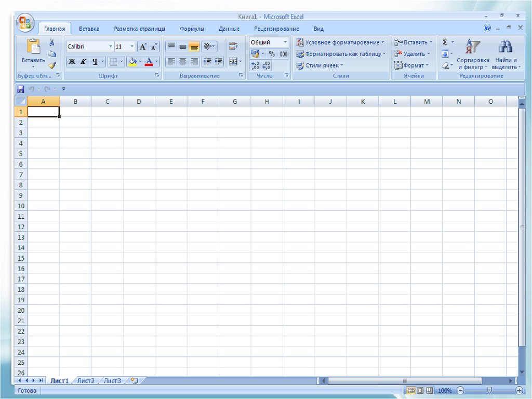The image size is (532, 399).
Task: Open Шрифт dialog launcher
Action: point(157,76)
